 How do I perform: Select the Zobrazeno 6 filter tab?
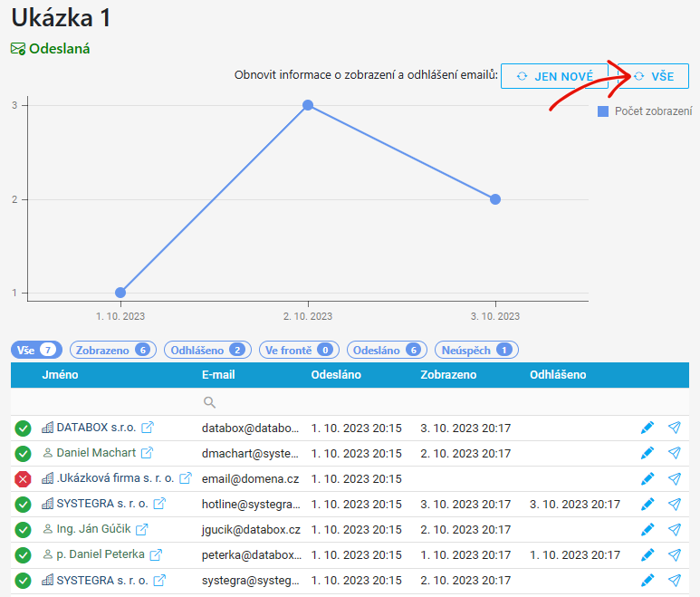[x=113, y=350]
